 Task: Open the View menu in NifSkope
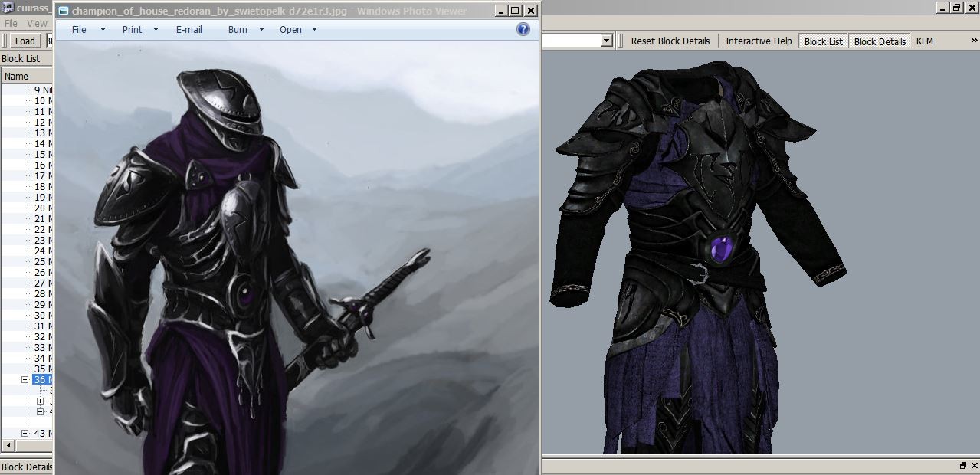tap(37, 24)
